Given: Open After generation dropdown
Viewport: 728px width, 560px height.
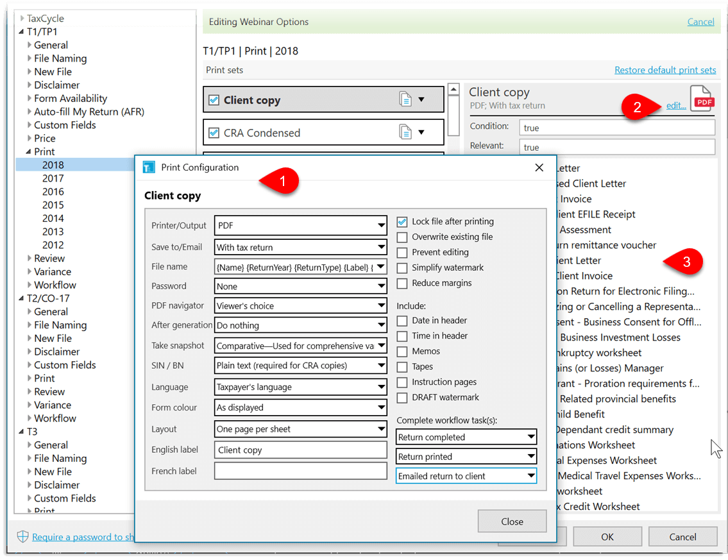Looking at the screenshot, I should (x=300, y=325).
